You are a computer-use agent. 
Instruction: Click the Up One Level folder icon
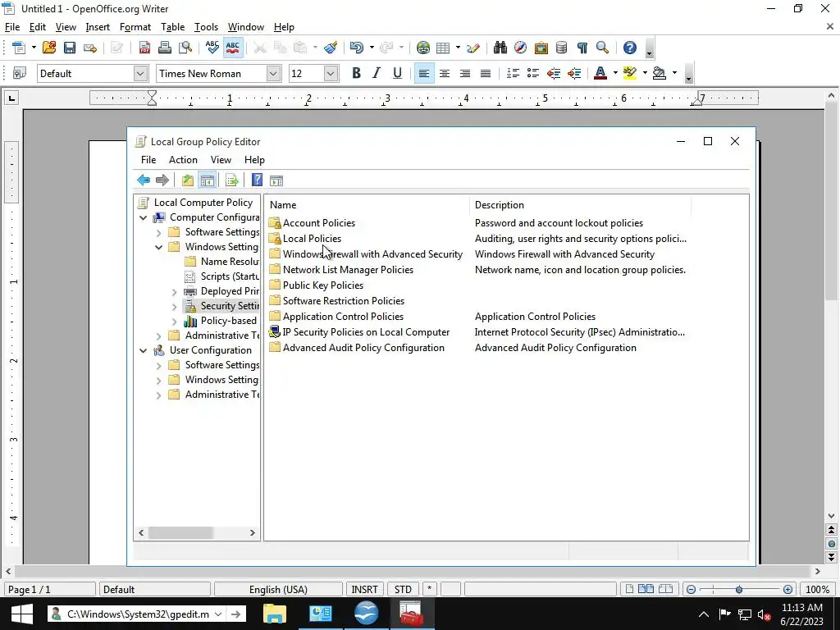pyautogui.click(x=188, y=180)
